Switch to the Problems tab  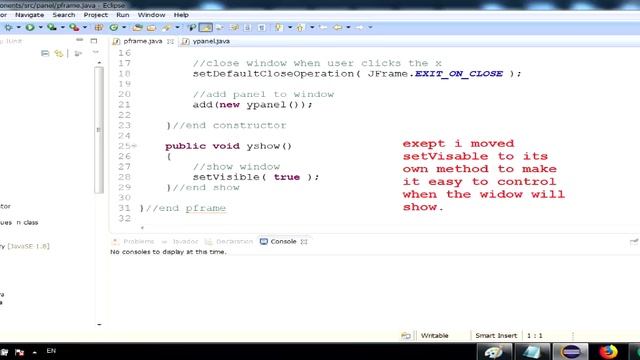click(x=133, y=242)
